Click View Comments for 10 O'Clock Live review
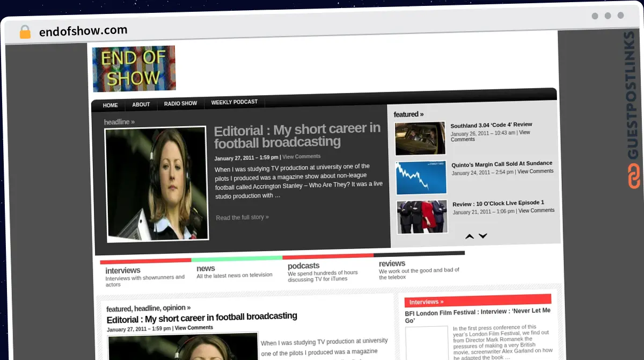This screenshot has width=644, height=360. pyautogui.click(x=536, y=211)
